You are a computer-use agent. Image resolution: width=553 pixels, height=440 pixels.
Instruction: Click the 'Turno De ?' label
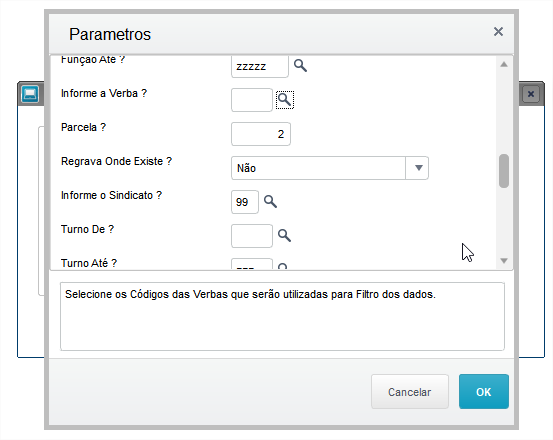(x=87, y=230)
